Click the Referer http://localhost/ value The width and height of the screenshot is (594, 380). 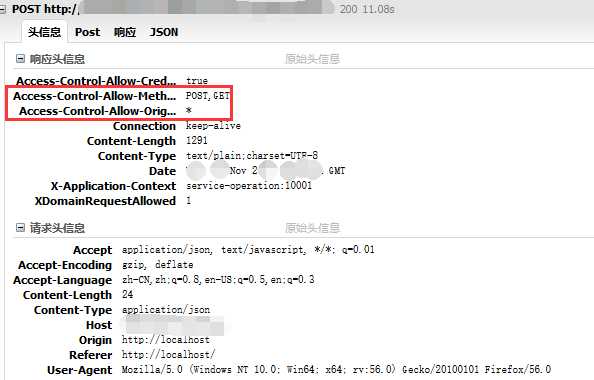click(x=169, y=355)
